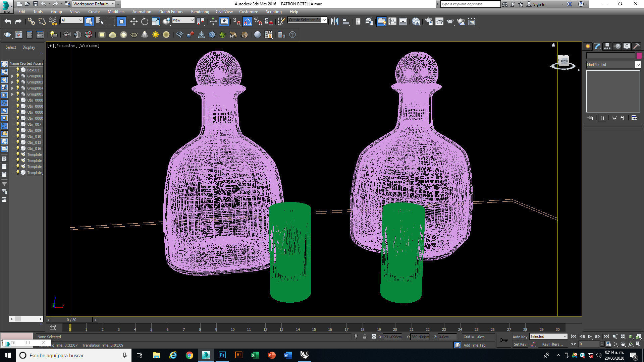Screen dimensions: 644x362
Task: Open the Rendering menu
Action: 200,11
